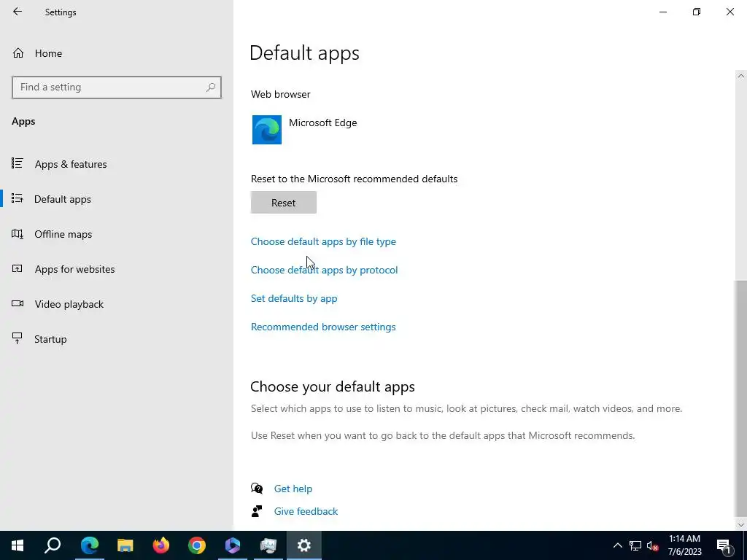Open the monitor app icon next to Settings
Image resolution: width=747 pixels, height=560 pixels.
coord(268,545)
